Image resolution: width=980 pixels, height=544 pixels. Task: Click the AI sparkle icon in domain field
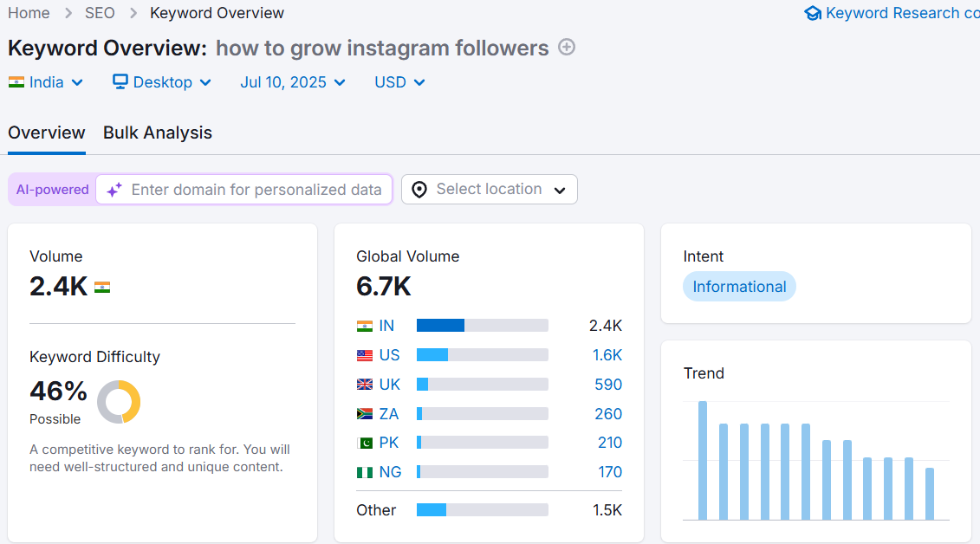114,190
